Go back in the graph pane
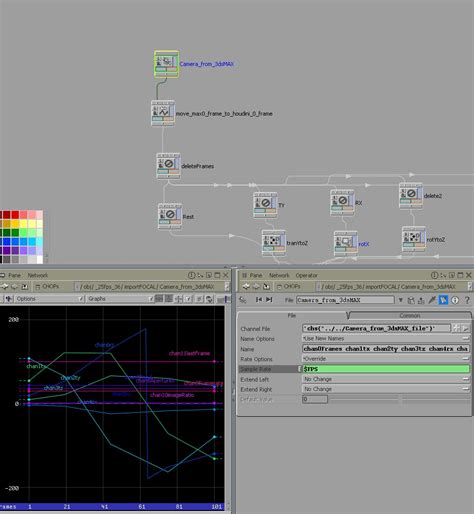 coord(4,286)
